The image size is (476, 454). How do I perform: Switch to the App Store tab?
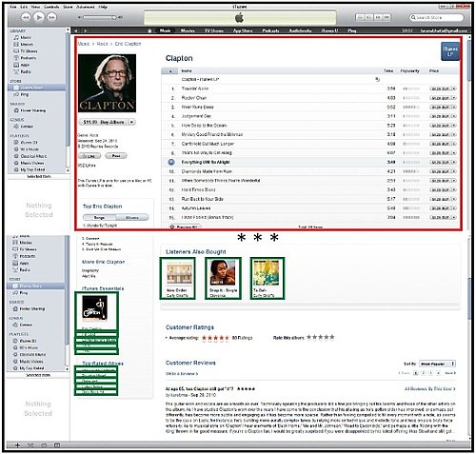243,30
